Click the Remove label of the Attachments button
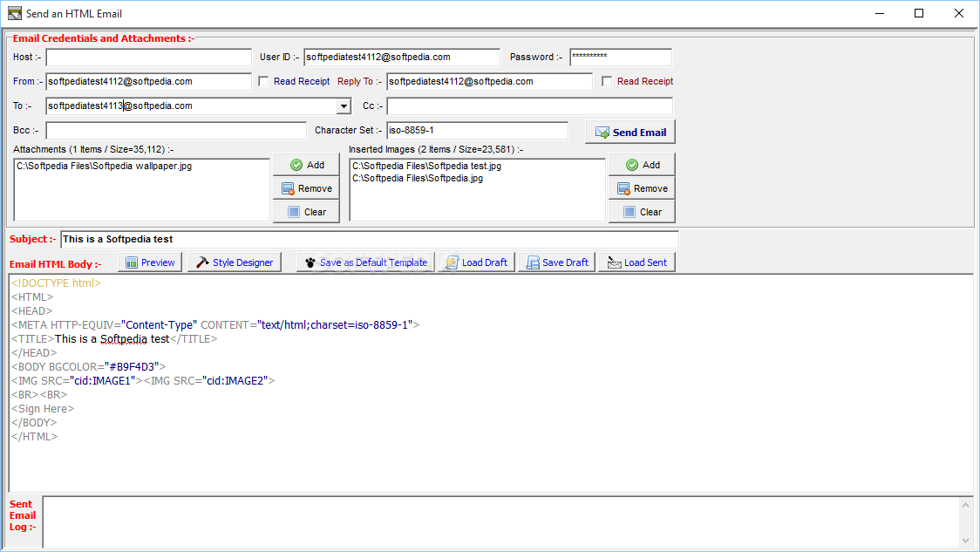The height and width of the screenshot is (552, 980). point(315,188)
